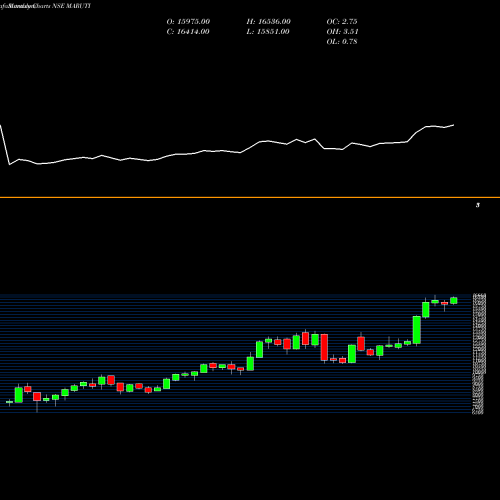Select the high value H: 16536.00

(269, 22)
